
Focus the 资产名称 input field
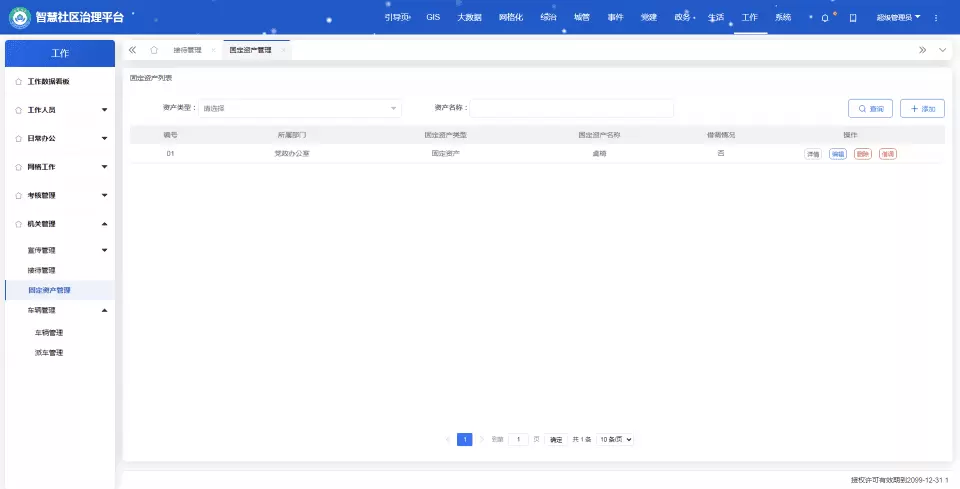pyautogui.click(x=571, y=108)
